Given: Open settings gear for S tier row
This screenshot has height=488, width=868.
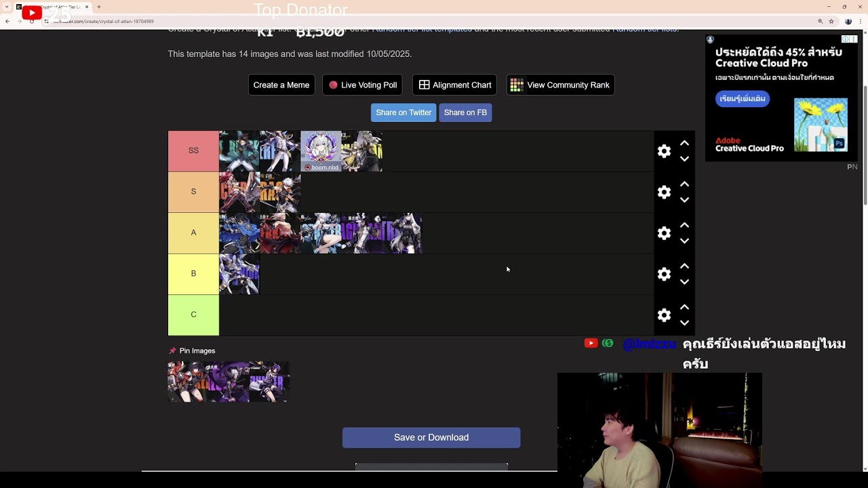Looking at the screenshot, I should click(x=664, y=192).
